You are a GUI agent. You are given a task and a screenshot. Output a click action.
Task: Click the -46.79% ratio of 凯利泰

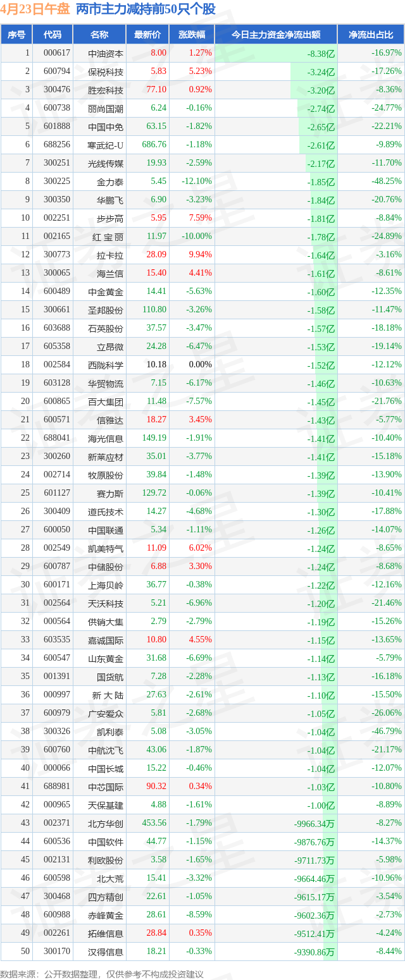tap(387, 732)
